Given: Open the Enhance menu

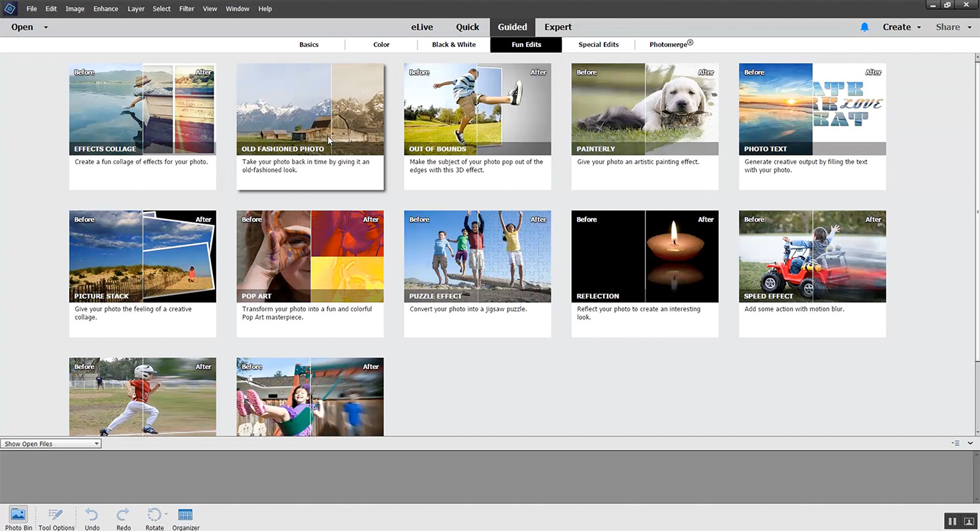Looking at the screenshot, I should tap(105, 9).
